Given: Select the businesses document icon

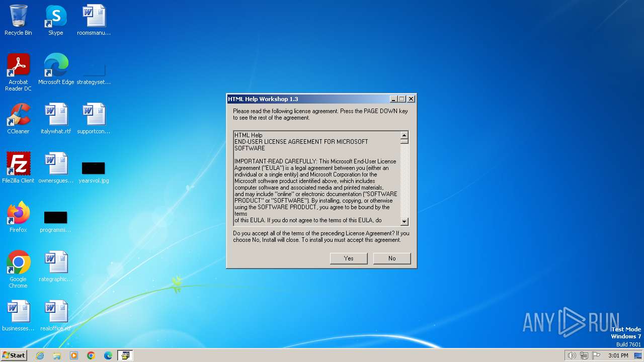Looking at the screenshot, I should 18,316.
